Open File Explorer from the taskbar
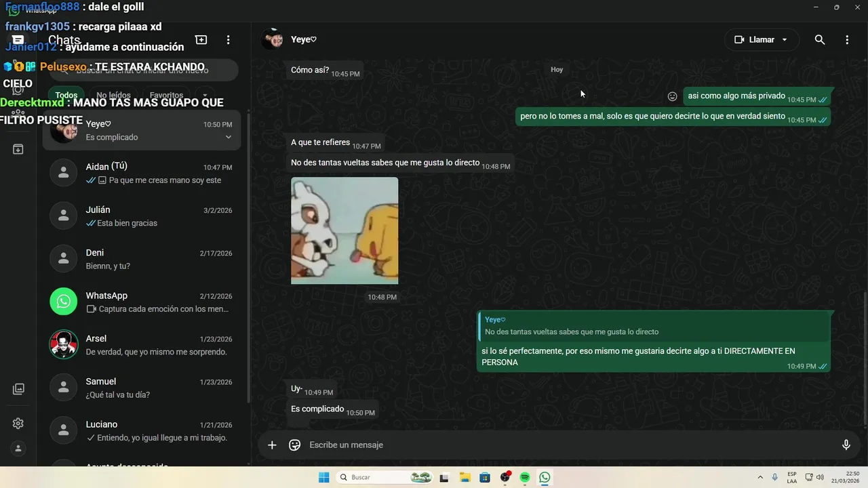868x488 pixels. [x=465, y=478]
